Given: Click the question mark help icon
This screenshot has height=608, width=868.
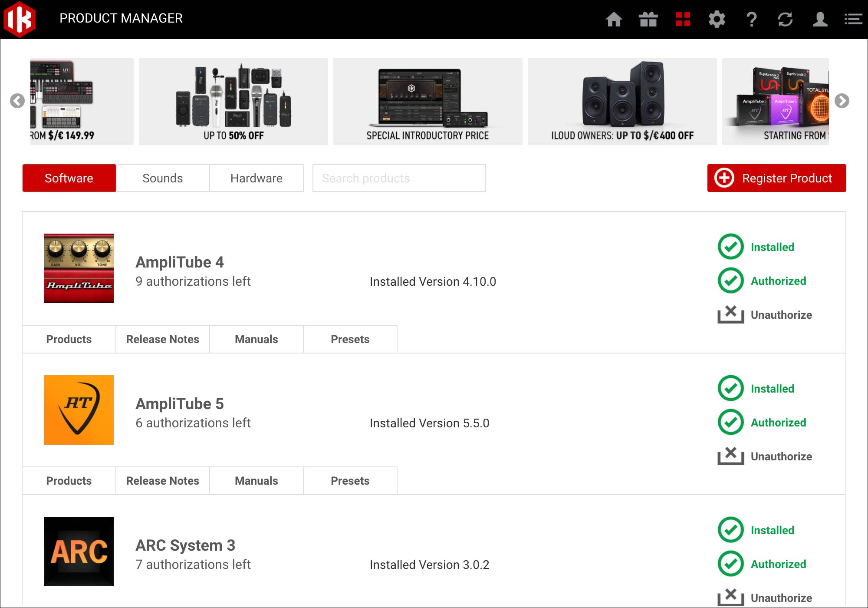Looking at the screenshot, I should [x=751, y=20].
